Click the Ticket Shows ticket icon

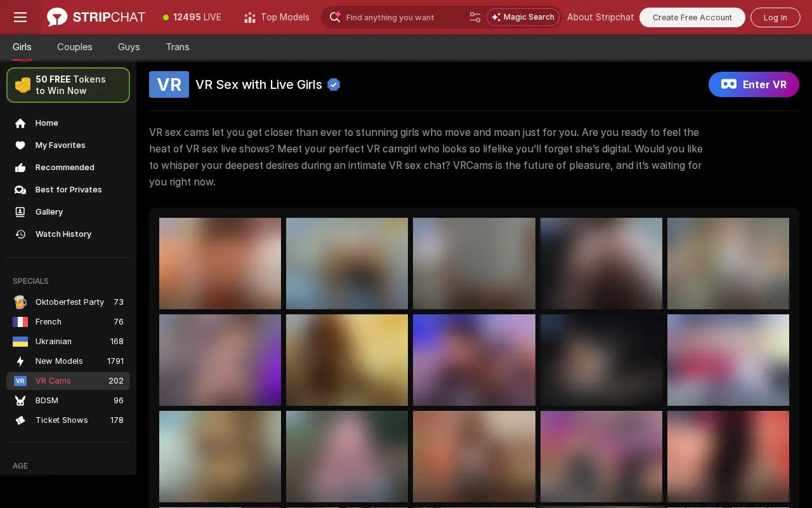click(x=20, y=420)
